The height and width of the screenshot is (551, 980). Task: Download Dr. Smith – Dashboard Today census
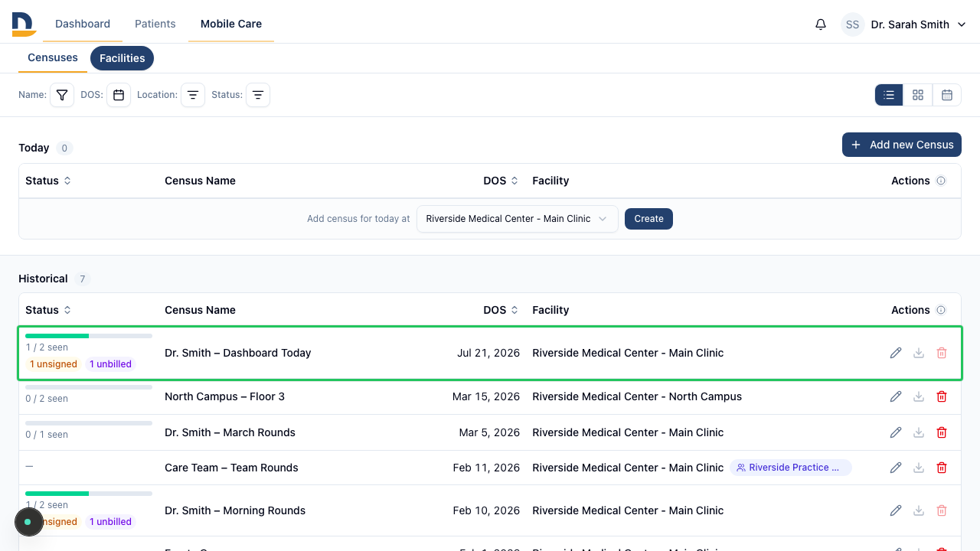[x=919, y=353]
